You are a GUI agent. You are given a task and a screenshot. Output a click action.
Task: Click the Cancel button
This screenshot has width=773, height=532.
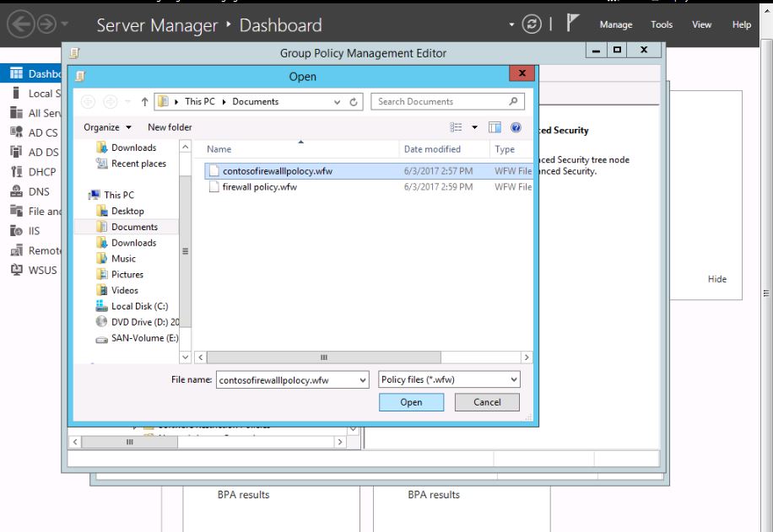point(487,402)
